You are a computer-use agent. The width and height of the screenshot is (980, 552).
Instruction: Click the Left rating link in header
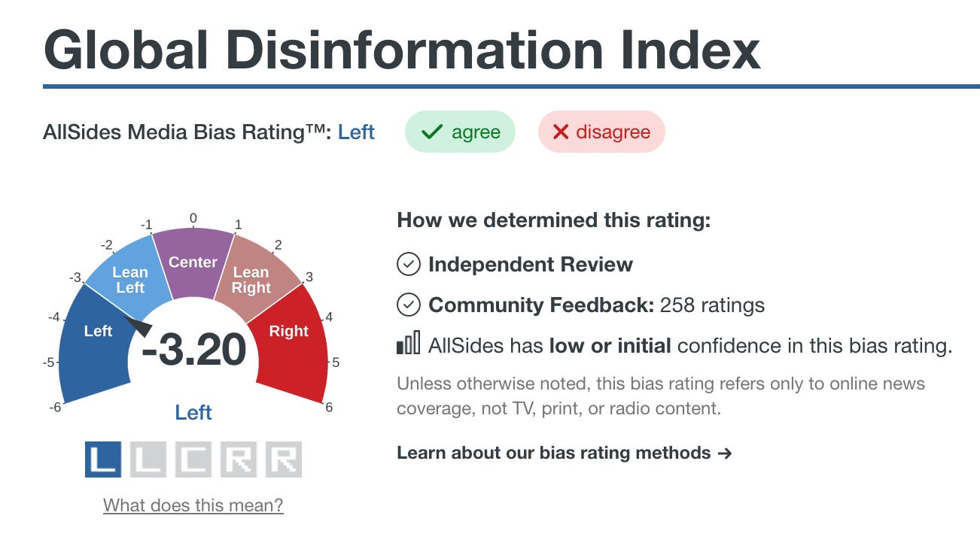356,132
